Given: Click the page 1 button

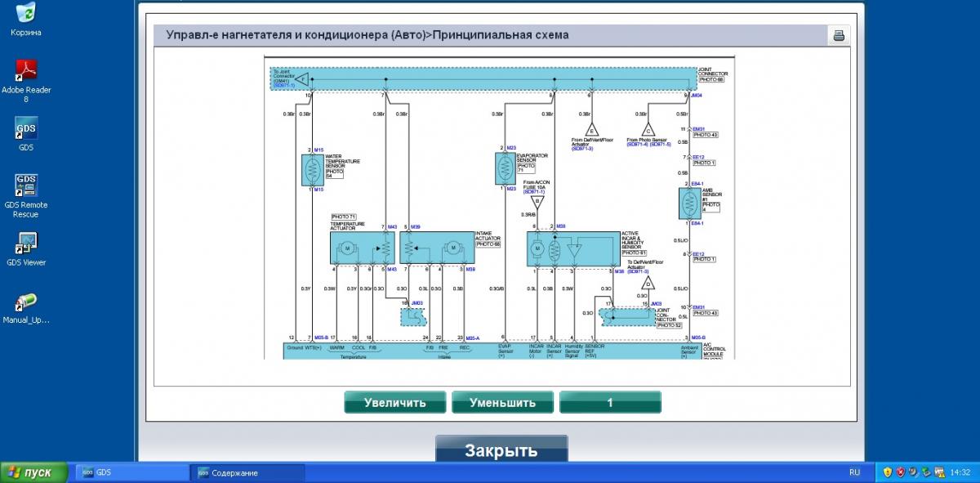Looking at the screenshot, I should pos(610,402).
